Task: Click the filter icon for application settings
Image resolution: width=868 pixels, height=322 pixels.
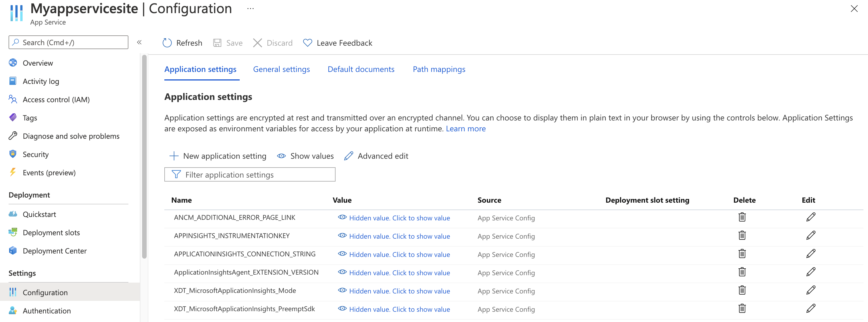Action: click(175, 174)
